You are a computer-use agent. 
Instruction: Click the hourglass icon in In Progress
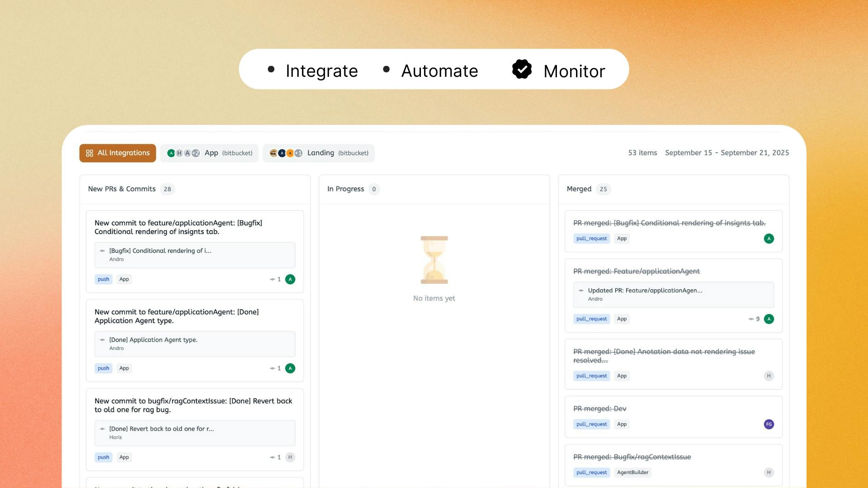point(434,260)
